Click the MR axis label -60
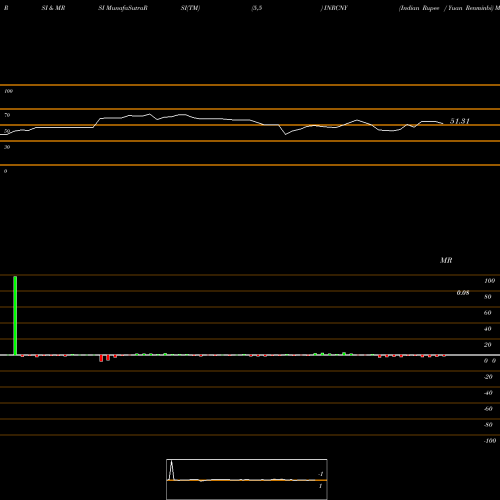This screenshot has height=500, width=500. 488,409
